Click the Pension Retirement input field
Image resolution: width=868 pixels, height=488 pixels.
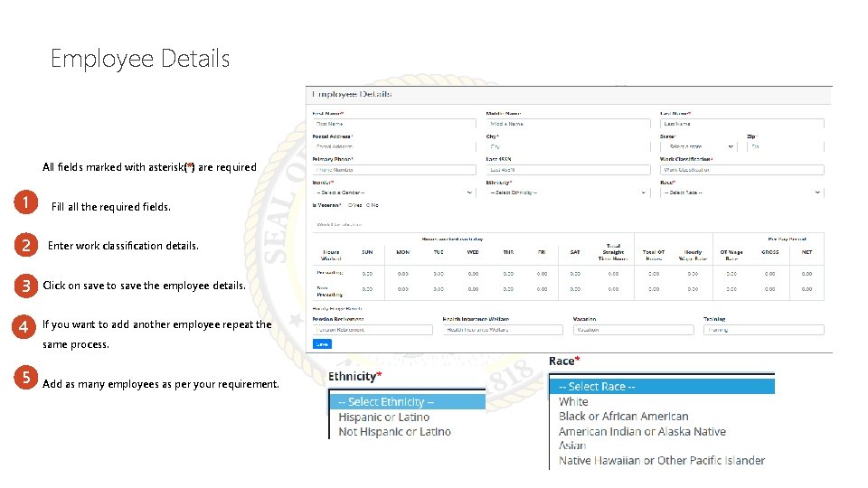[x=373, y=330]
